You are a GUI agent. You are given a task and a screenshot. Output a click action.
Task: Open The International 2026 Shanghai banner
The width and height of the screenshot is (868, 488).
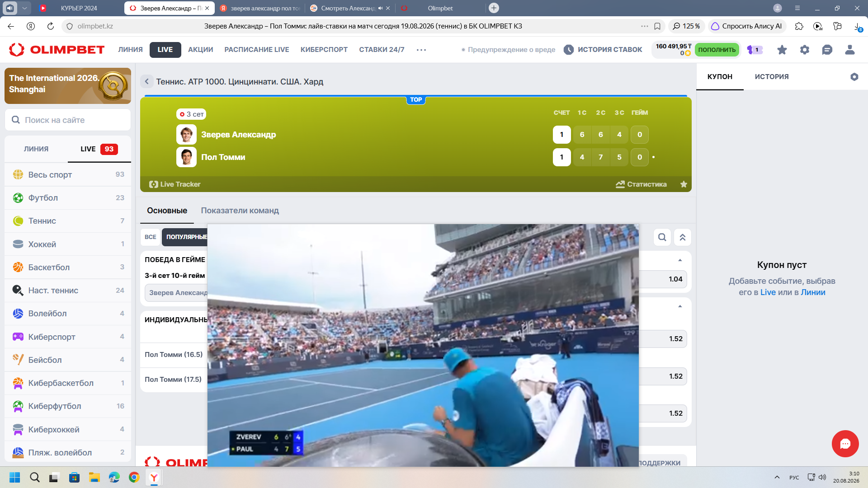coord(68,86)
